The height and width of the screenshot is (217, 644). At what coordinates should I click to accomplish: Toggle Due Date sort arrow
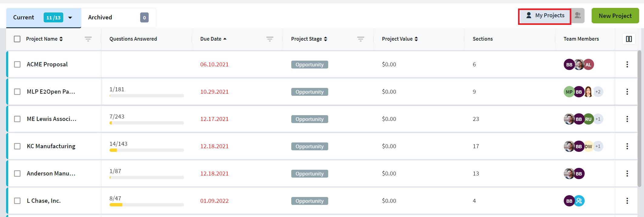(225, 39)
